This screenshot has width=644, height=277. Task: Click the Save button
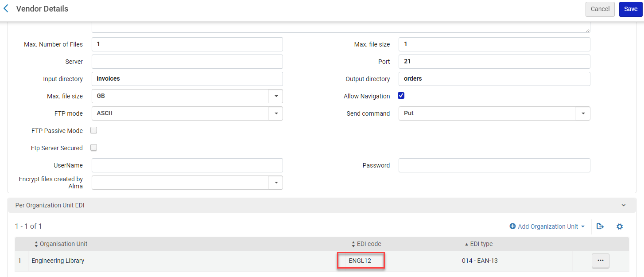point(631,9)
